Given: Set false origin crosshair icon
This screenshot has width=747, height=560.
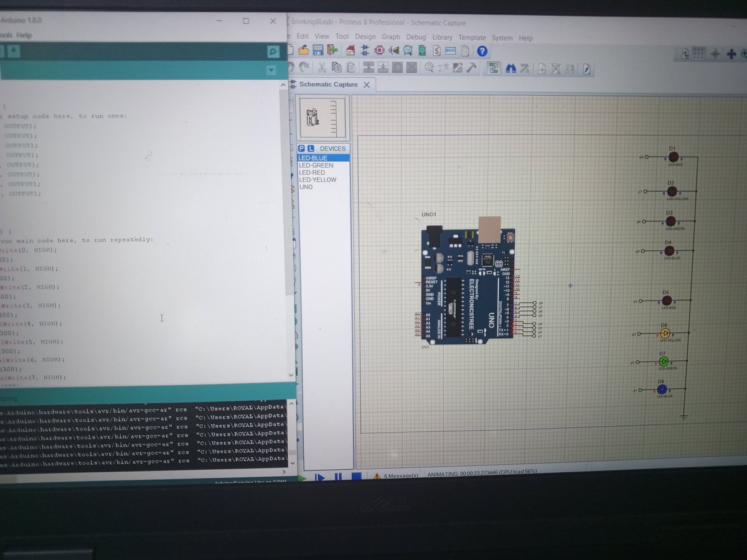Looking at the screenshot, I should tap(715, 54).
